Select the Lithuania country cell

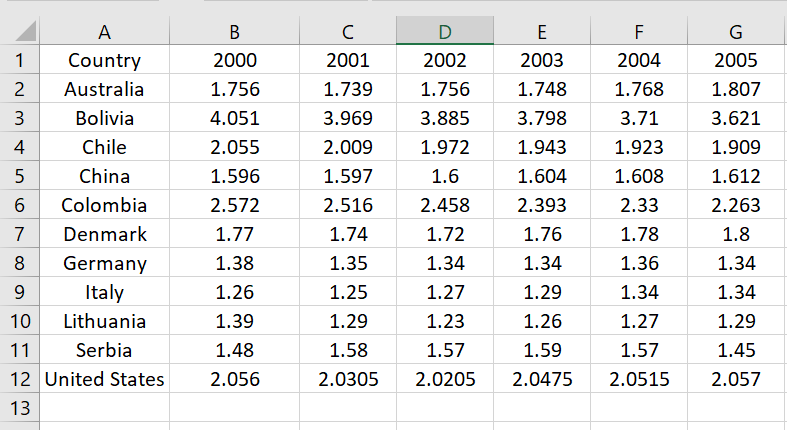coord(104,322)
